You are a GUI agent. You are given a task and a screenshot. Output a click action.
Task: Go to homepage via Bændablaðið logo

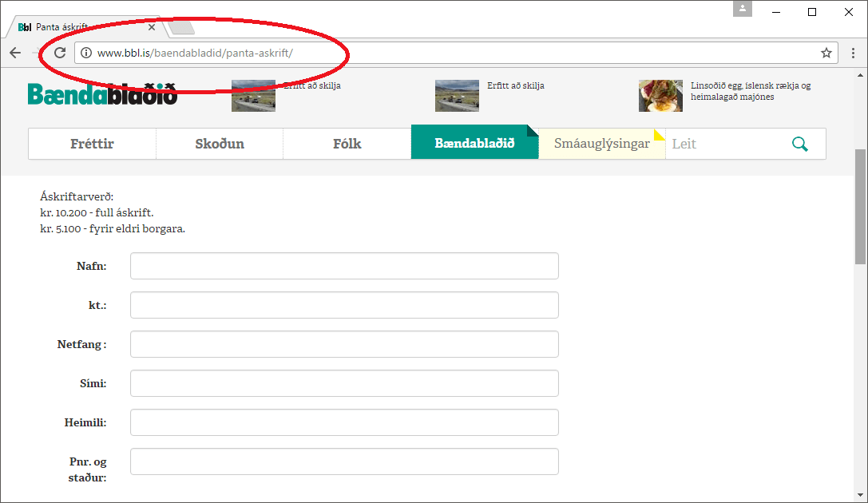pyautogui.click(x=102, y=94)
